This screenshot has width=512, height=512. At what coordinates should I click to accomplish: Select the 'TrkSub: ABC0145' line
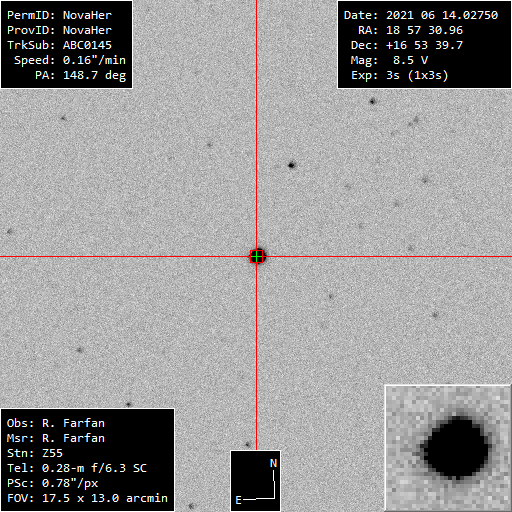59,45
